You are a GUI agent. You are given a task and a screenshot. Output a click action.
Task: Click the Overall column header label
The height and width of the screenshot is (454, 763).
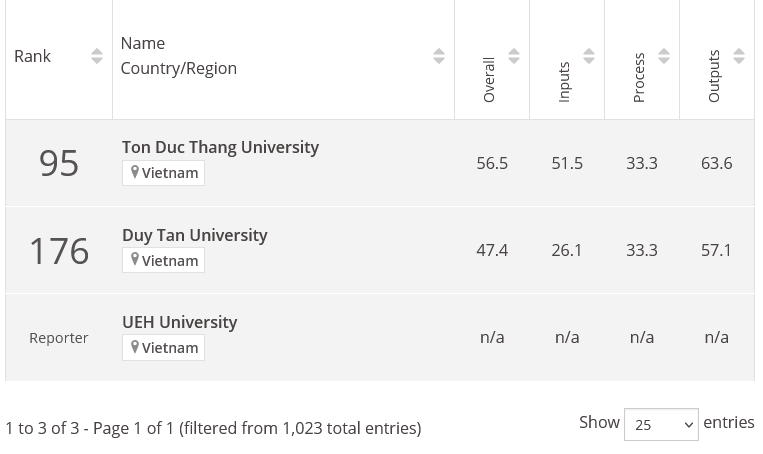[x=489, y=80]
